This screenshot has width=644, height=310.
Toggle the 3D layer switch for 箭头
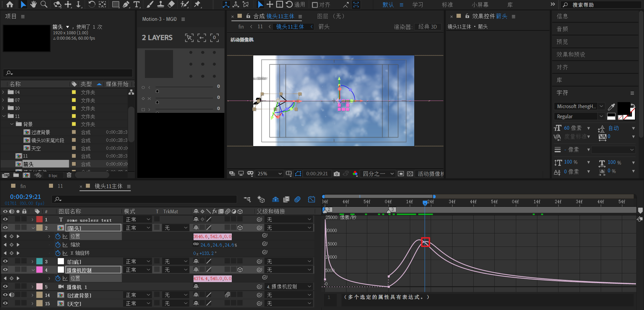pos(240,228)
